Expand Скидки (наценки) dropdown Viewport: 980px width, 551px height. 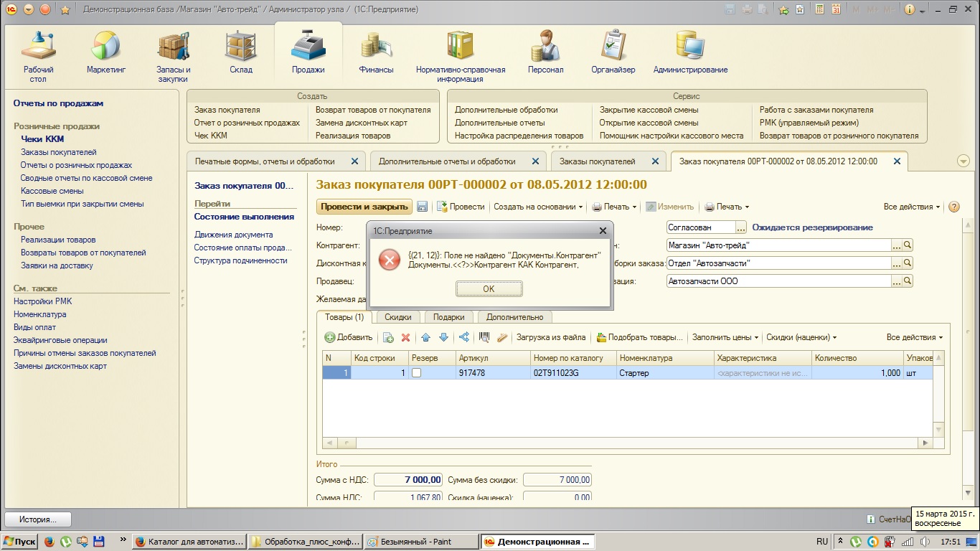pos(801,337)
